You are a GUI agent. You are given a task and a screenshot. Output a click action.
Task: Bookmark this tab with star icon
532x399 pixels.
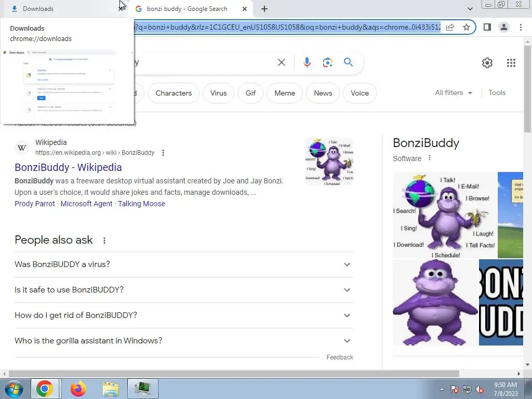pos(467,27)
